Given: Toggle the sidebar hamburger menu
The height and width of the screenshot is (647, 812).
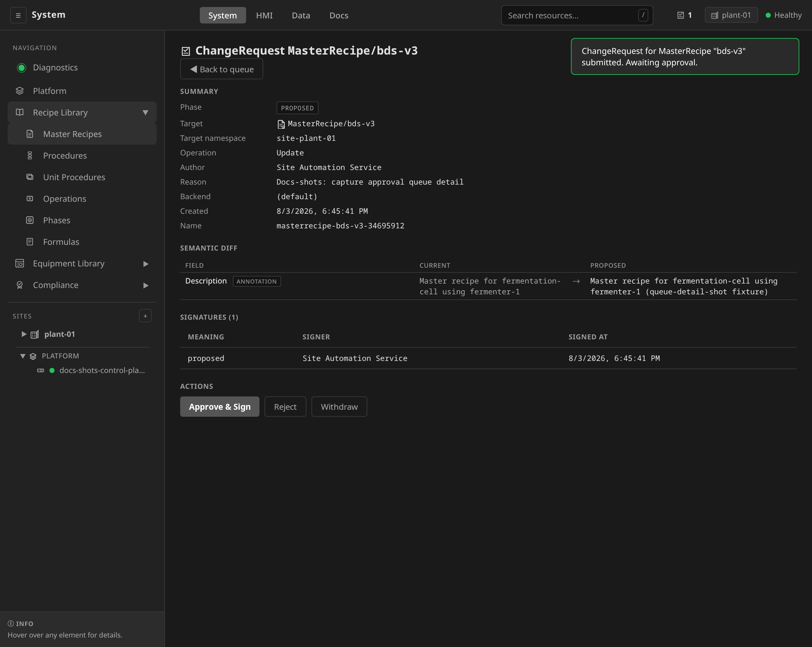Looking at the screenshot, I should [18, 16].
